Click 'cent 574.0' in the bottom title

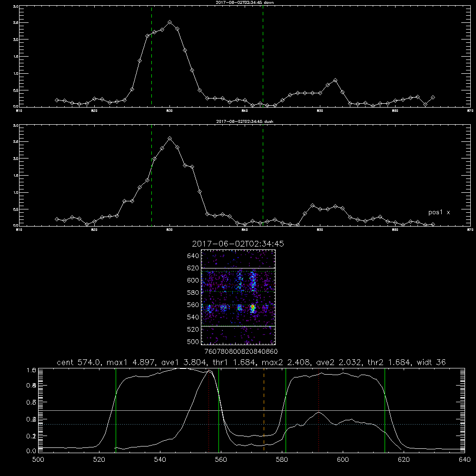click(x=78, y=362)
